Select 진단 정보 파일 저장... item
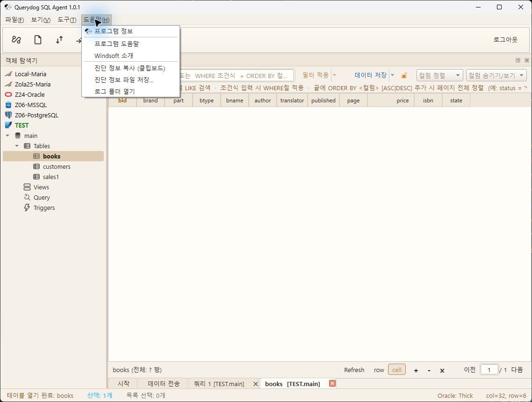 (x=130, y=80)
